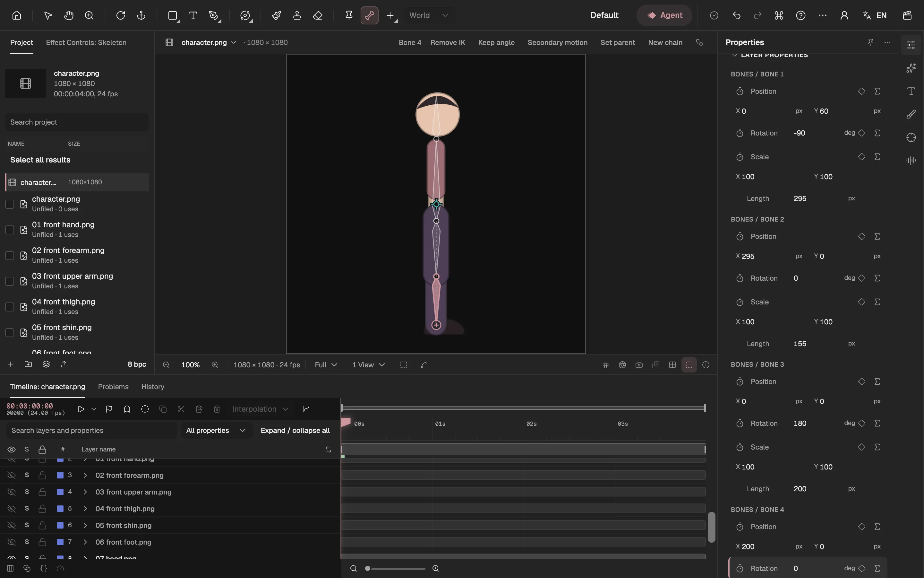The width and height of the screenshot is (924, 578).
Task: Open the Default workspace menu
Action: pos(604,15)
